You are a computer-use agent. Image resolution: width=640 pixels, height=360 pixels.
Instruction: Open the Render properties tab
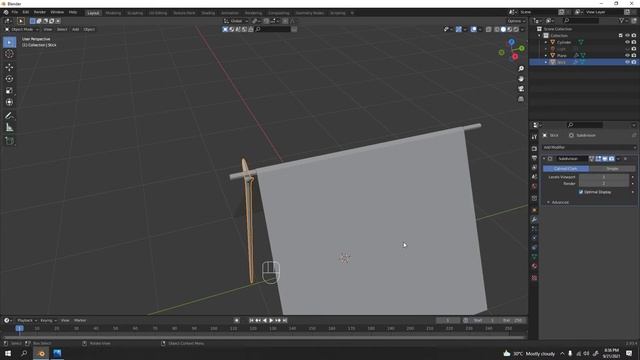point(534,149)
